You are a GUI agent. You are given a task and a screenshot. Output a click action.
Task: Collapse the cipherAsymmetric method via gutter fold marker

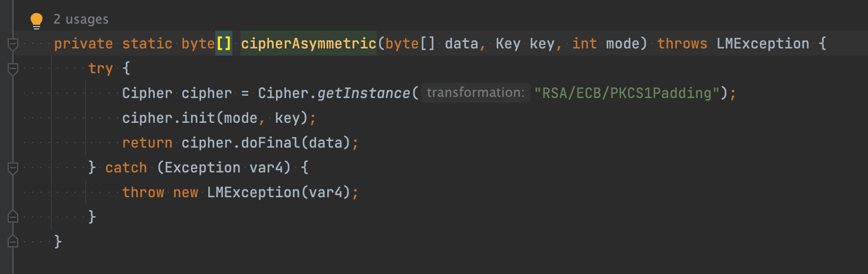pyautogui.click(x=13, y=44)
